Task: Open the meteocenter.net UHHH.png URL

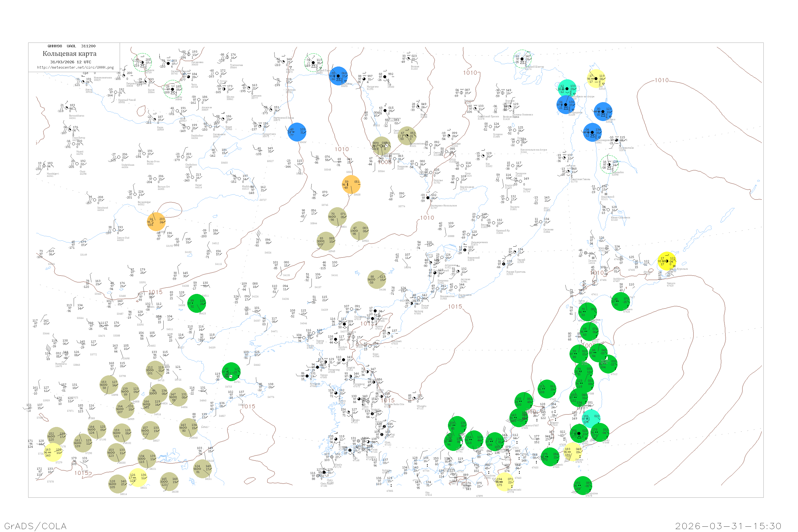Action: (75, 68)
